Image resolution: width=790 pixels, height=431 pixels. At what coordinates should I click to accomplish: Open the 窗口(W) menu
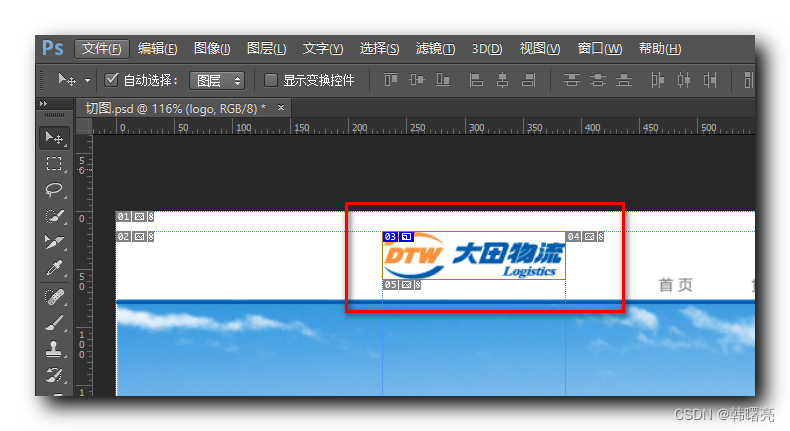tap(600, 48)
